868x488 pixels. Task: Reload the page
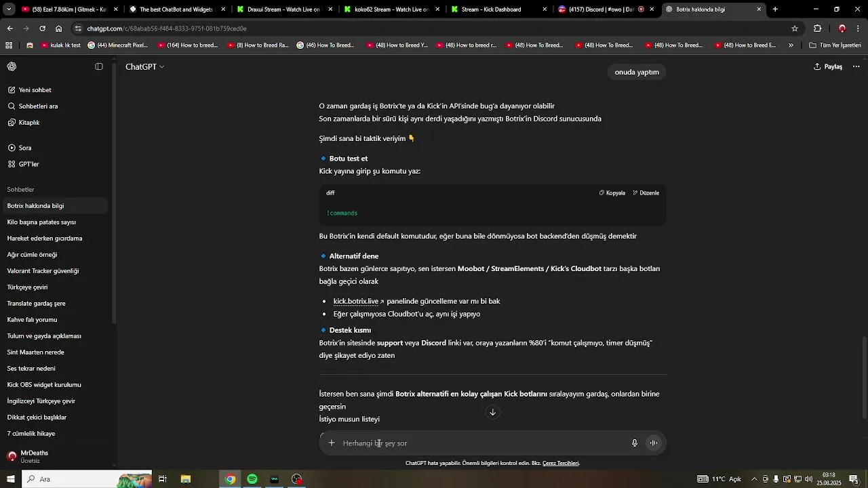[x=42, y=28]
